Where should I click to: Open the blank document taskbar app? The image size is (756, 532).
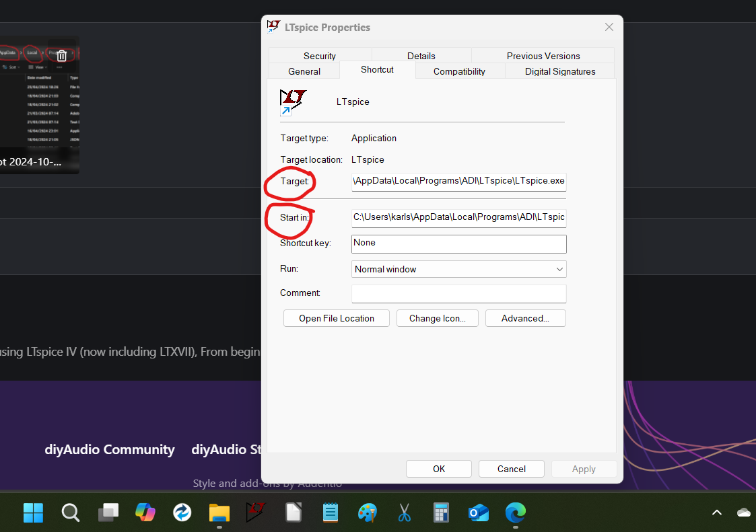(293, 512)
